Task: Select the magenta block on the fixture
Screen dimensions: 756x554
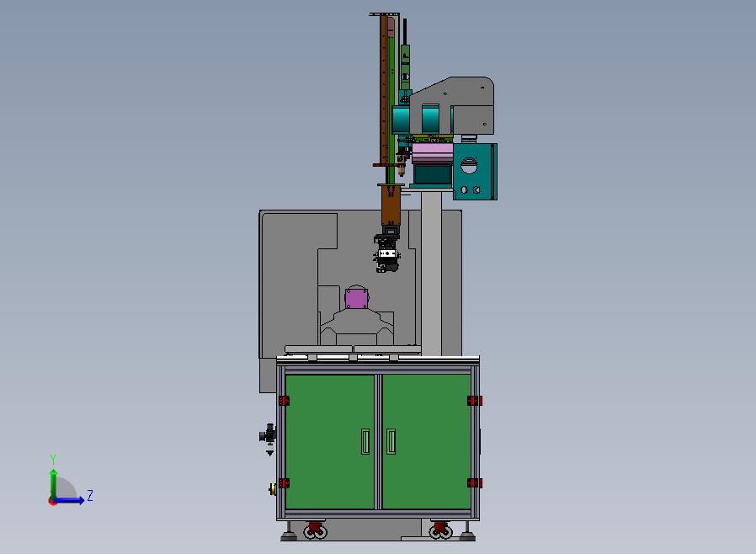Action: 357,298
